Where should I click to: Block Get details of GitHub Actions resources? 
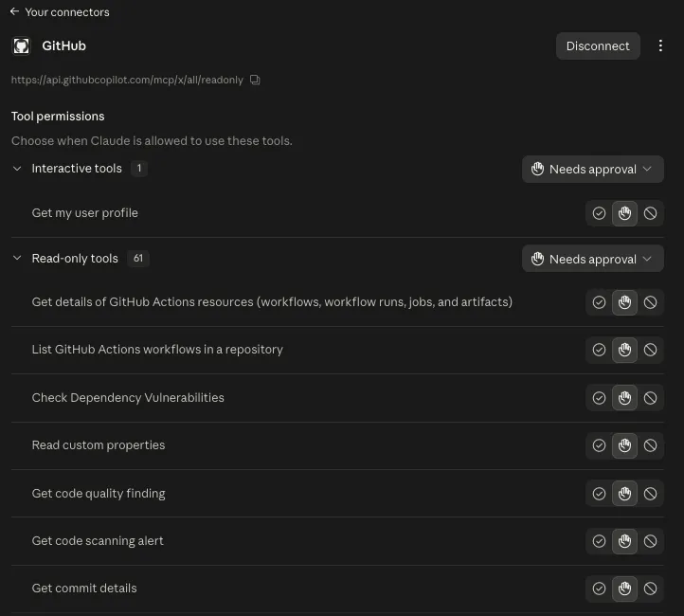click(651, 302)
